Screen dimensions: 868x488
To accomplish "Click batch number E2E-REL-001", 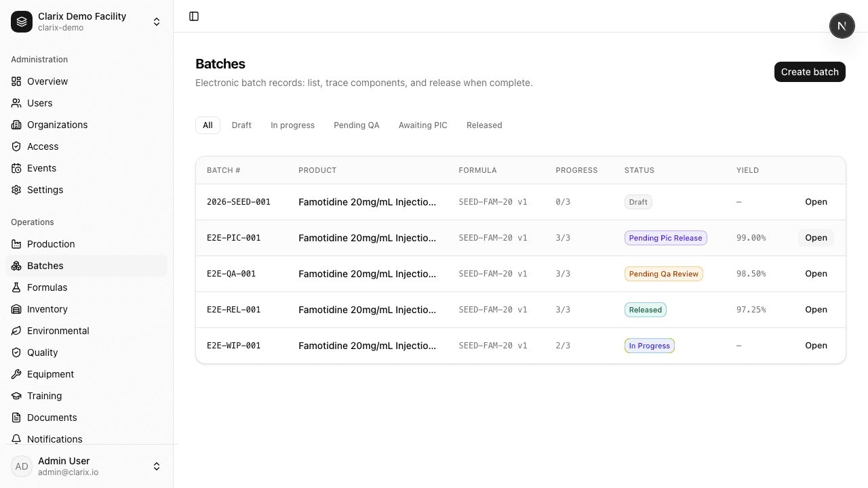I will [x=234, y=310].
